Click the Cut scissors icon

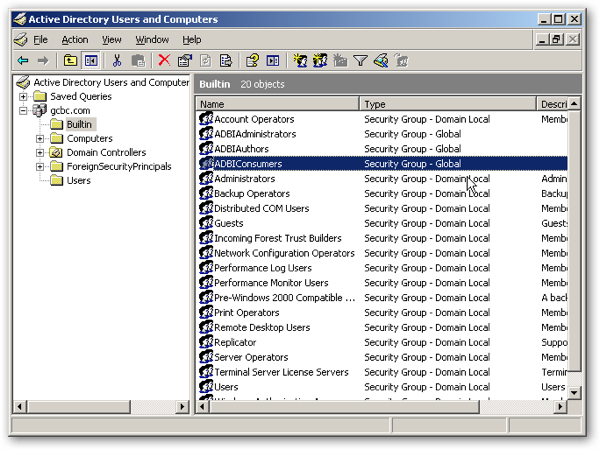click(117, 60)
